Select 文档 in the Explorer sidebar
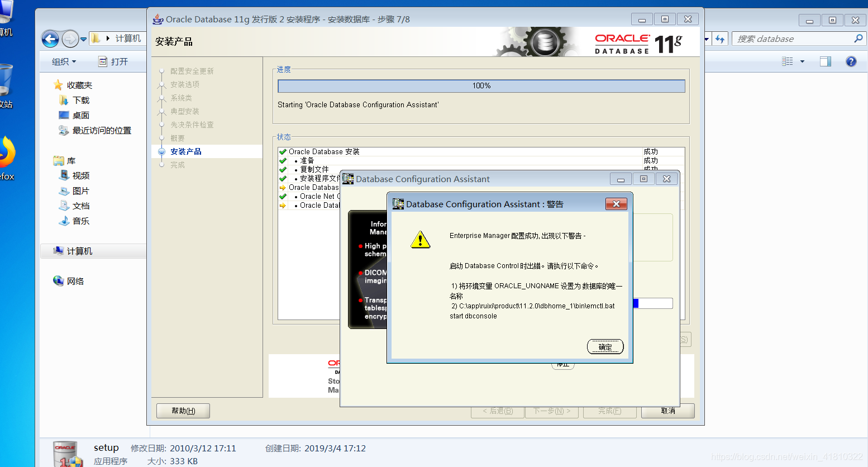 tap(80, 206)
